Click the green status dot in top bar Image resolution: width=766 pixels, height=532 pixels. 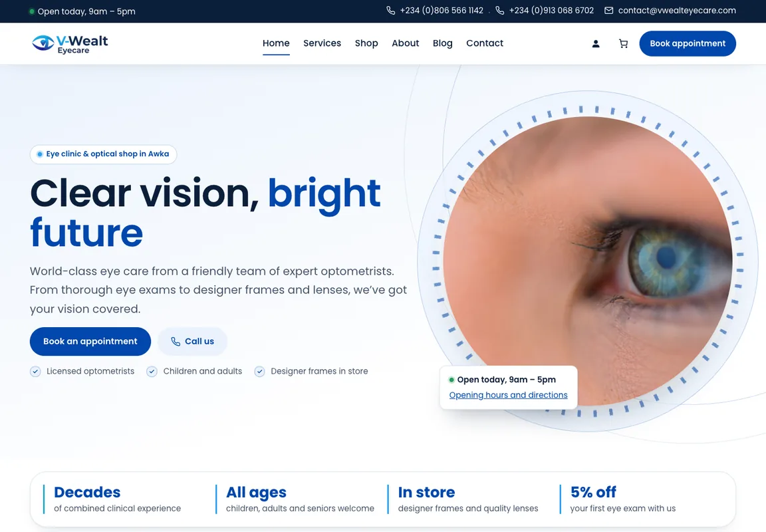pos(31,11)
